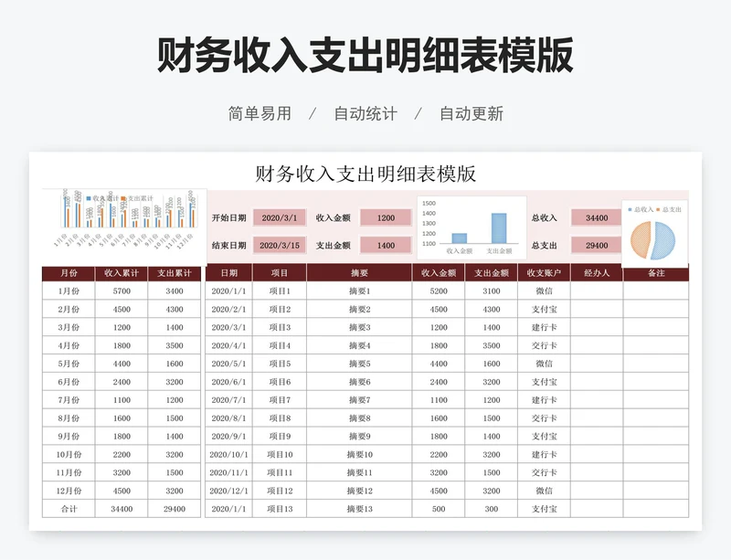The width and height of the screenshot is (731, 560).
Task: Select the 总收入 总支出 pie chart
Action: coord(654,235)
